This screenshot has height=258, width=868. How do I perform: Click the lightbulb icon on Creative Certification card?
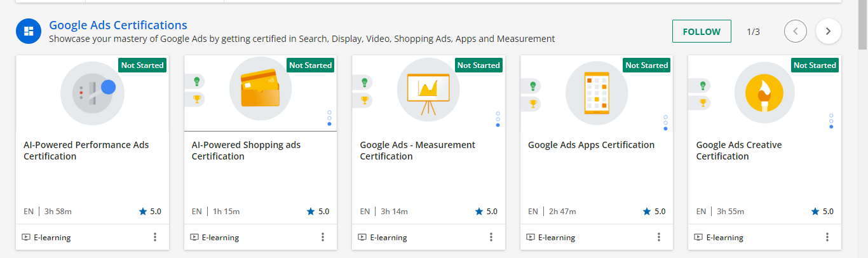tap(702, 85)
